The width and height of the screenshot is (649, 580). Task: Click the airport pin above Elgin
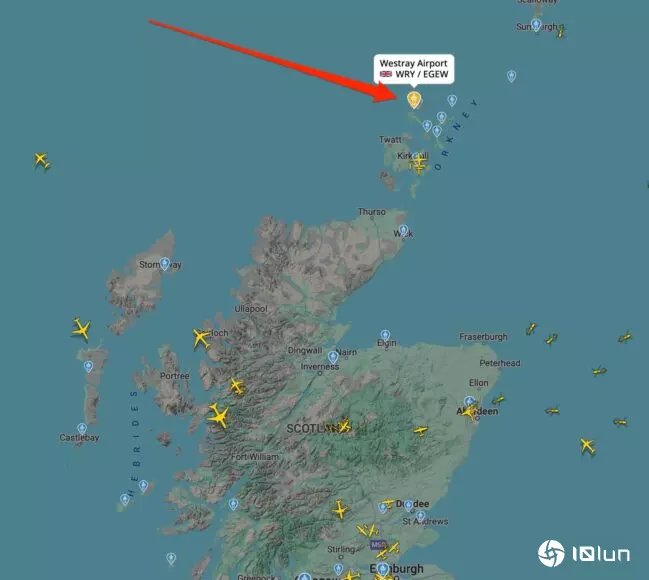click(385, 335)
